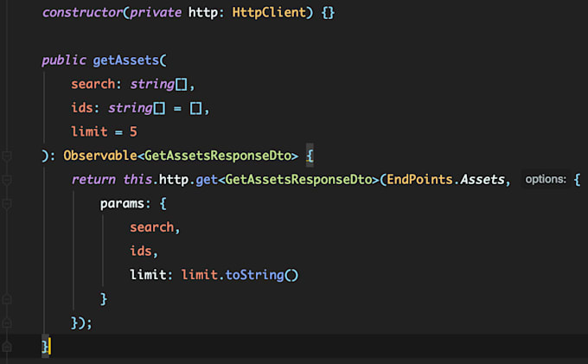Click the '});' closing line
Image resolution: width=588 pixels, height=364 pixels.
click(81, 322)
